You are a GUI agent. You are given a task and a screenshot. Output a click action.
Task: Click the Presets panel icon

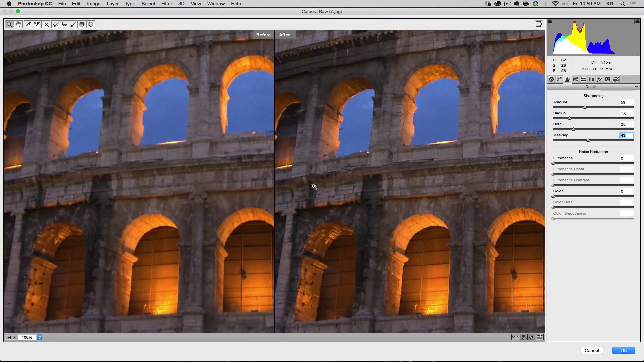click(616, 79)
